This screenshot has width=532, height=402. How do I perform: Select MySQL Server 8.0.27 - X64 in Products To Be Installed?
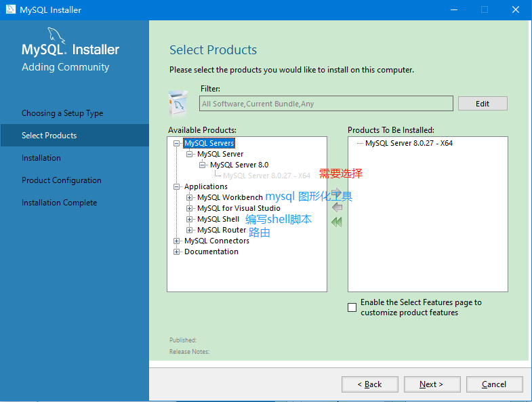click(409, 143)
